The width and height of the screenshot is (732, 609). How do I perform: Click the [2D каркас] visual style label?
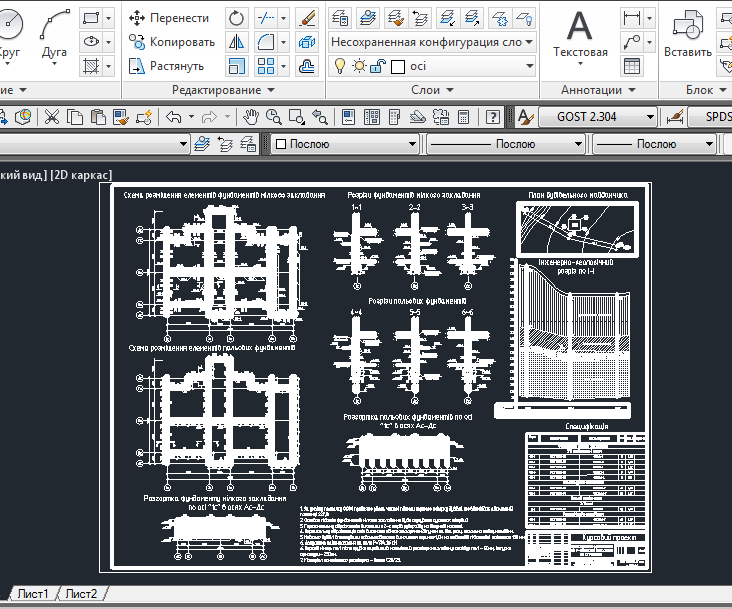(81, 175)
